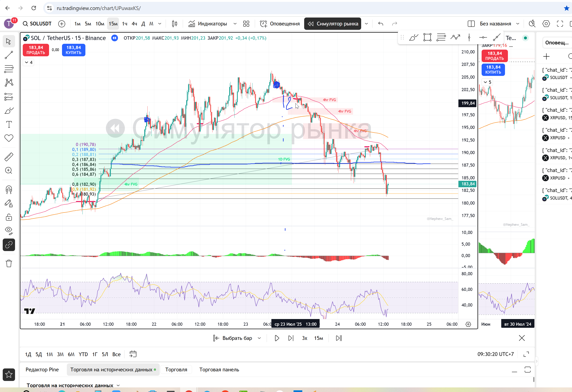Expand the timeframe dropdown arrow

160,24
